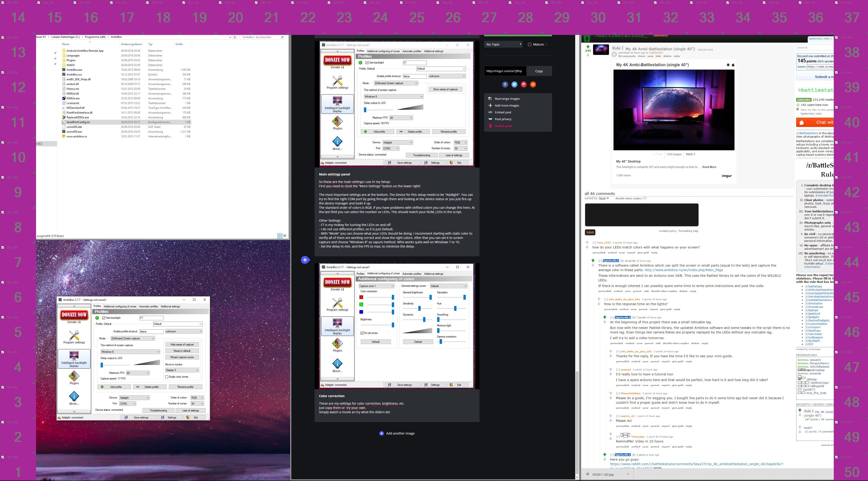
Task: Click the Rearrange images icon
Action: point(490,99)
